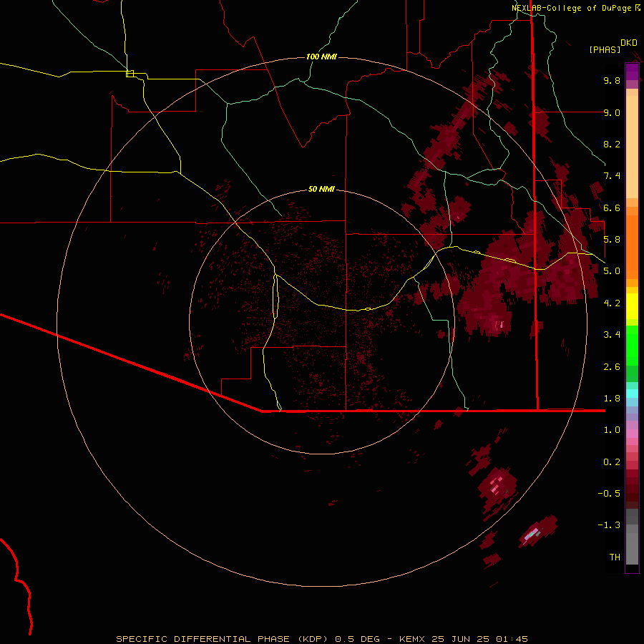This screenshot has height=644, width=644.
Task: Click the 5.0 scale value
Action: 612,271
